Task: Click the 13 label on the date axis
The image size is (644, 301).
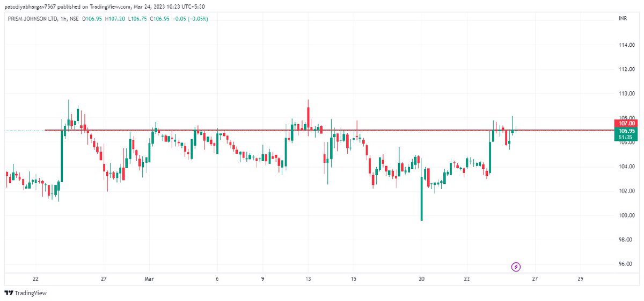Action: tap(308, 279)
